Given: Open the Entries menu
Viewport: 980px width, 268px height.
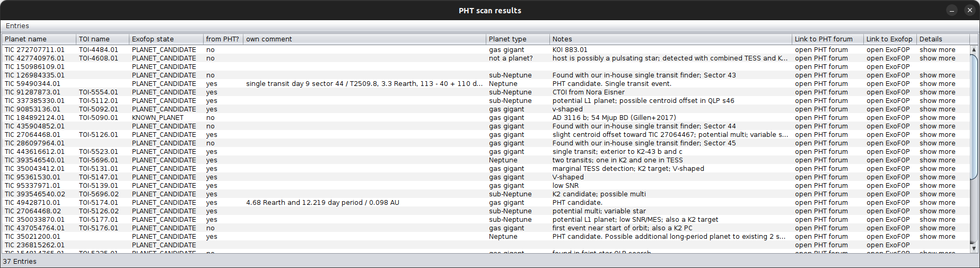Looking at the screenshot, I should [x=17, y=26].
